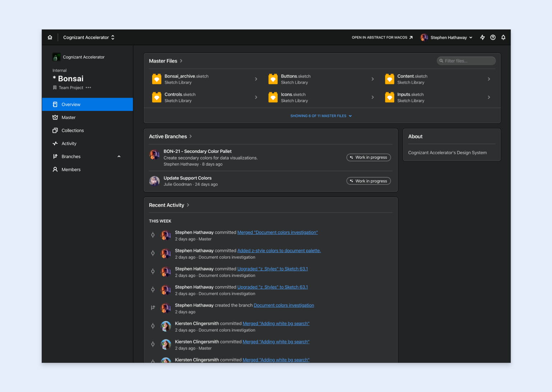Screen dimensions: 552x392
Task: Click the avatar beside BON-21 Secondary Color Pallet
Action: click(155, 155)
